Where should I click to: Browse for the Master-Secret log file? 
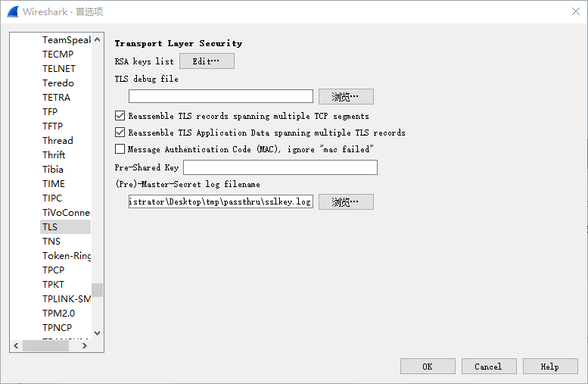[346, 202]
